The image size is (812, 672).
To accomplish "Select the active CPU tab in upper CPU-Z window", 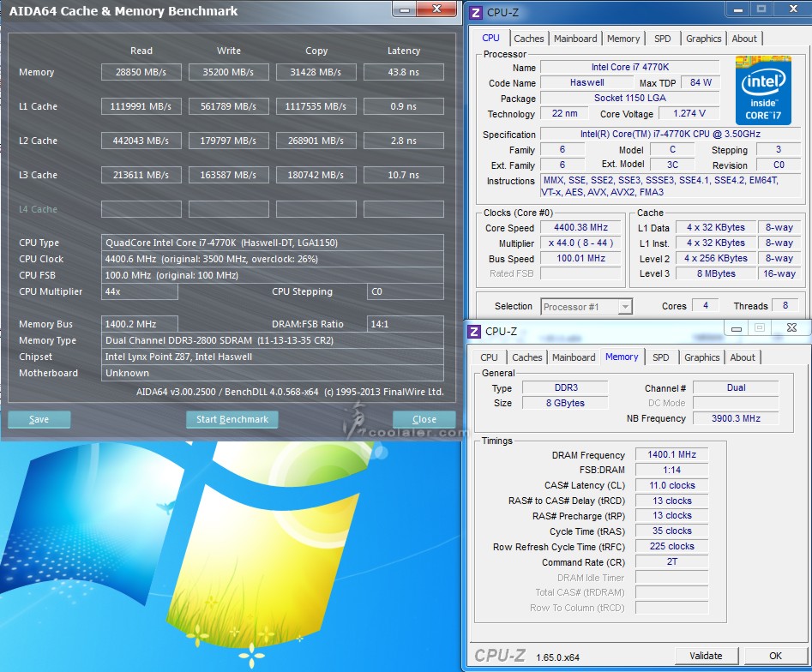I will pos(490,38).
